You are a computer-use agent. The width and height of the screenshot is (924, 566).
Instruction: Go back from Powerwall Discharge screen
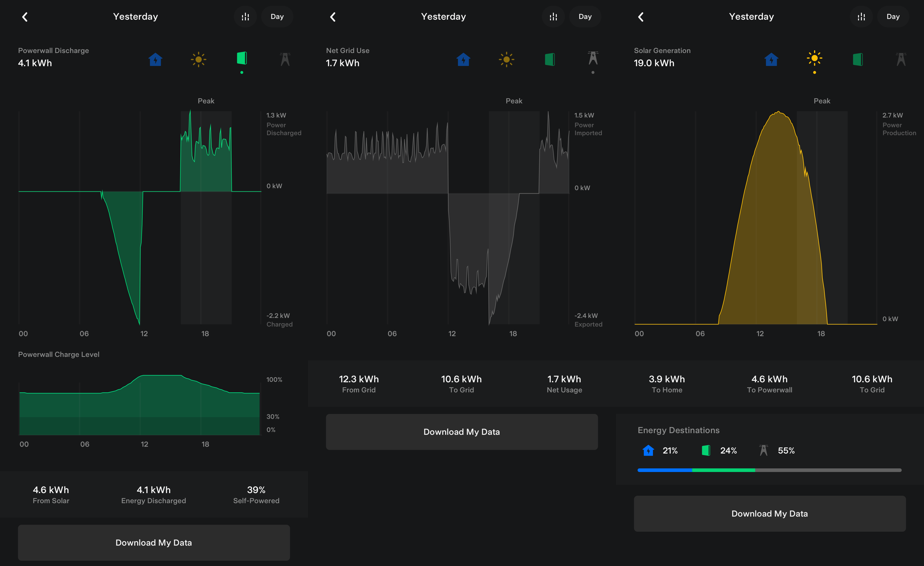coord(25,17)
